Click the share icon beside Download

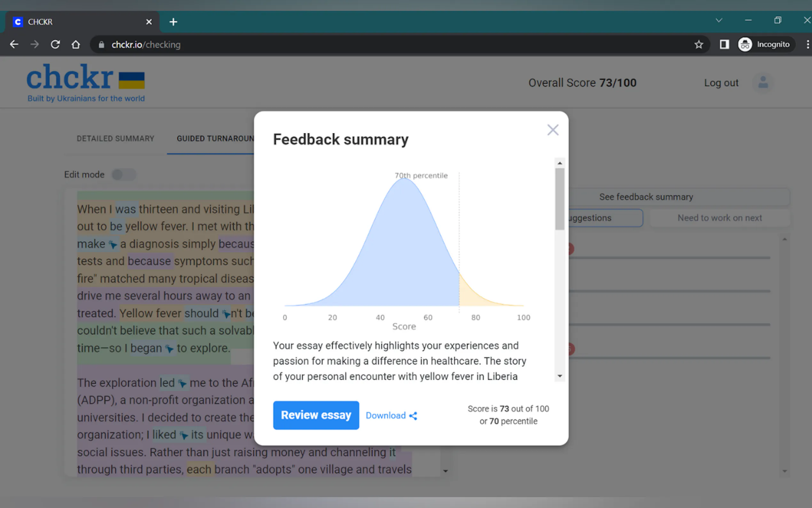[413, 416]
